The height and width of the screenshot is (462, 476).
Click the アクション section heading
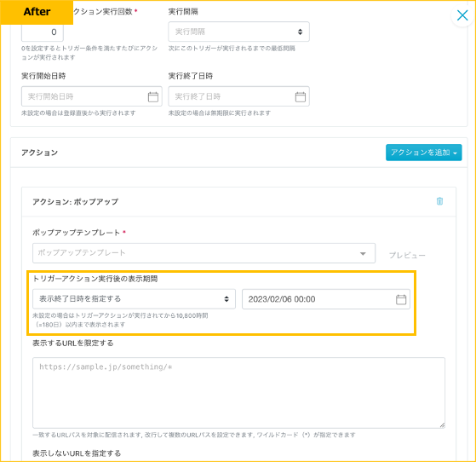coord(39,153)
